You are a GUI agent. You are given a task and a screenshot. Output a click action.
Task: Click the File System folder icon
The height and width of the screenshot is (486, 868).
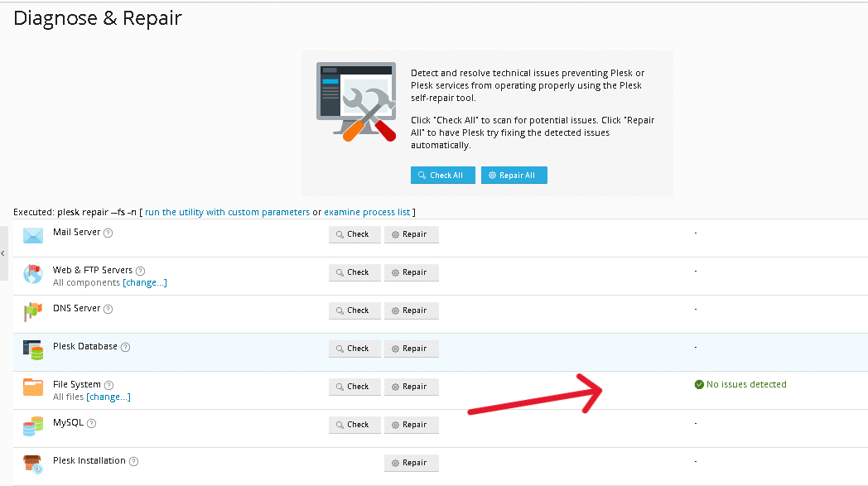33,387
